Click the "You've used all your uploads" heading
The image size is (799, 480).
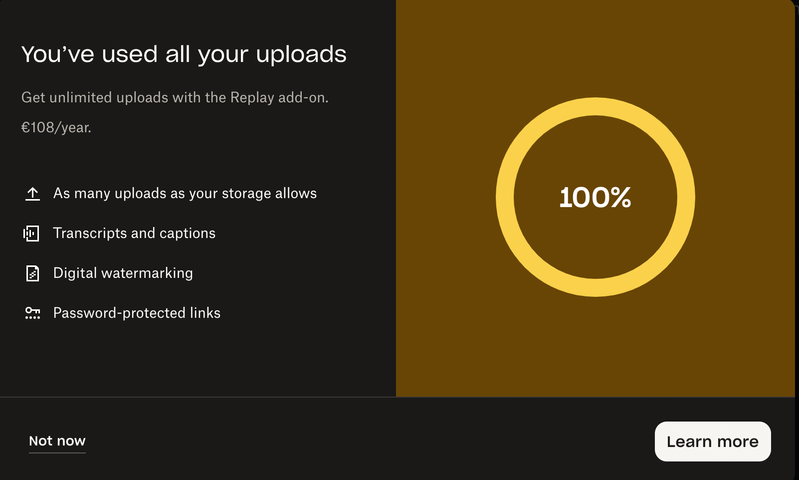(x=184, y=54)
